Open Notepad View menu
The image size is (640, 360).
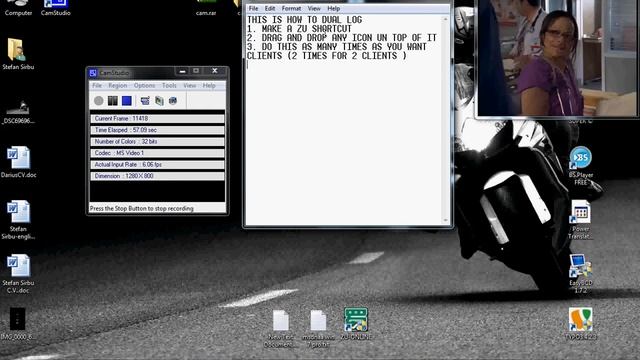314,8
